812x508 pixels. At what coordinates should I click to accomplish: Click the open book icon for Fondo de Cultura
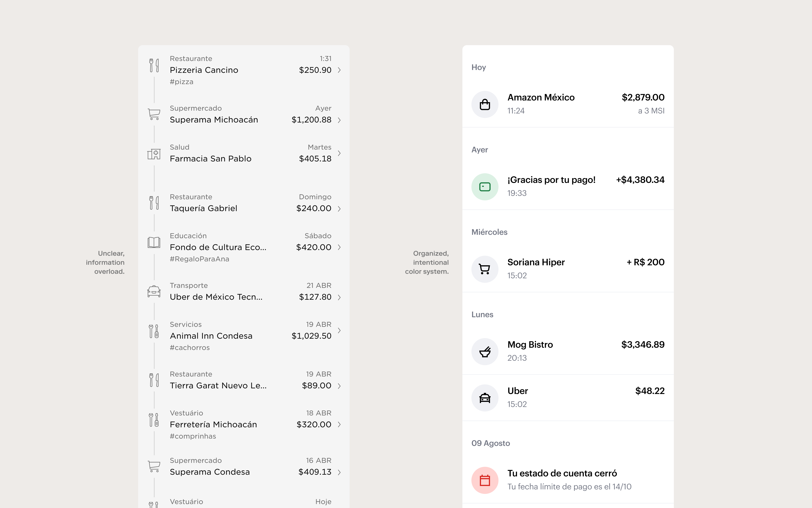pos(154,242)
